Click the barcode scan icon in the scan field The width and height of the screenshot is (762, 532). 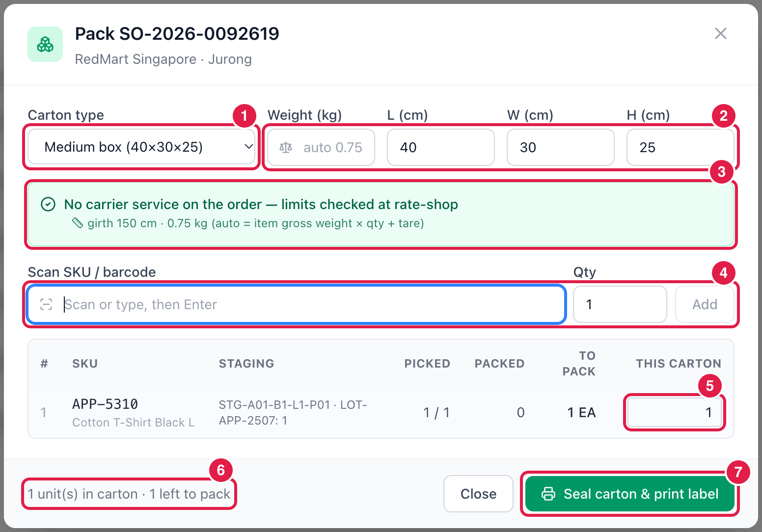click(46, 304)
